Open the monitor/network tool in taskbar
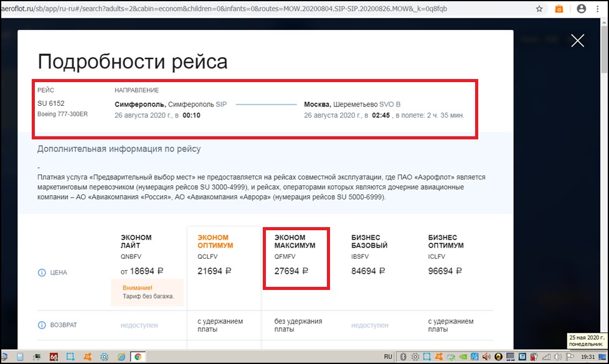Image resolution: width=609 pixels, height=364 pixels. click(x=37, y=357)
